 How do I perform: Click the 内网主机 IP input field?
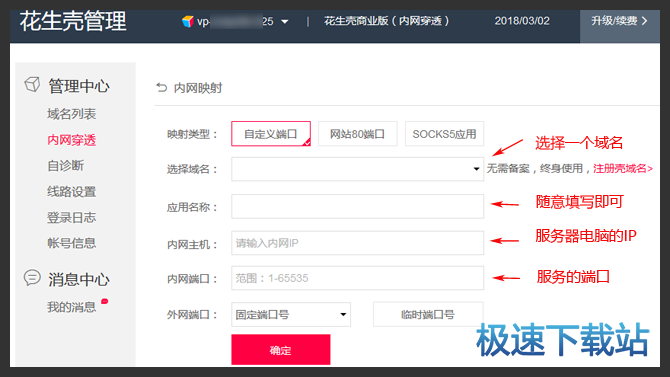[357, 243]
